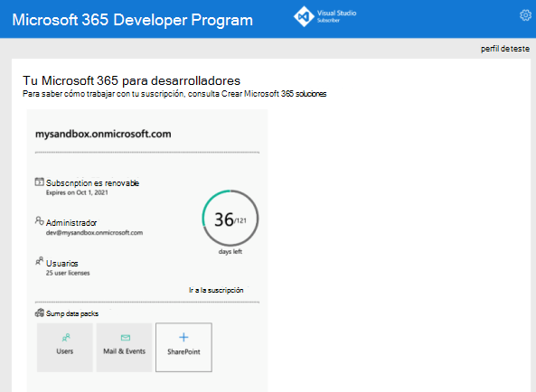
Task: Install the SharePoint sample data pack
Action: point(183,347)
